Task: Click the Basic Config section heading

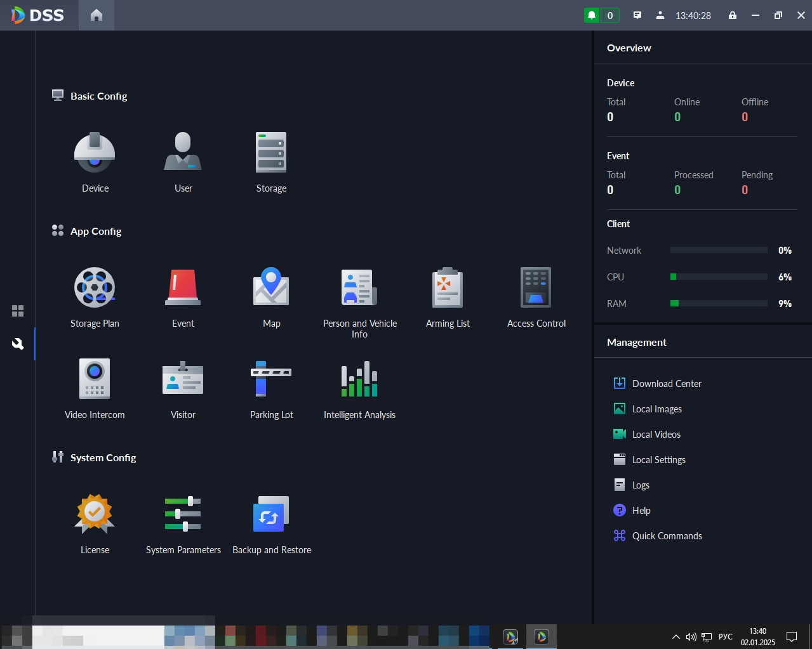Action: point(98,96)
